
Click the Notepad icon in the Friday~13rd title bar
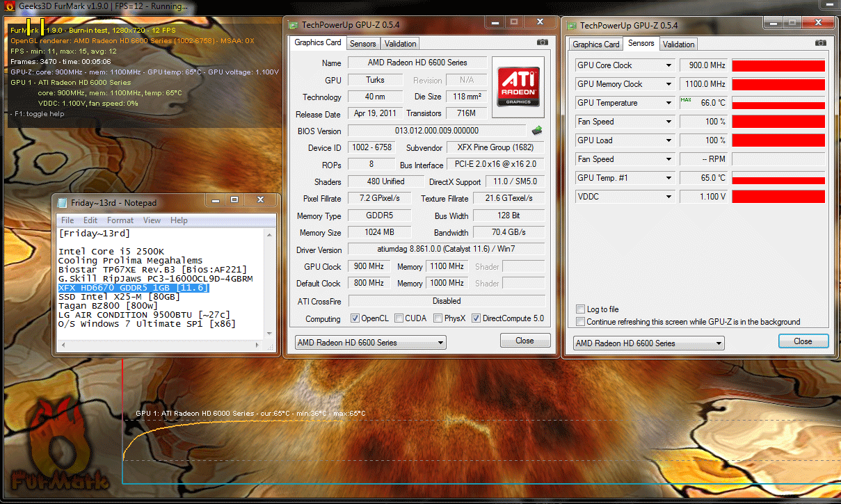63,202
